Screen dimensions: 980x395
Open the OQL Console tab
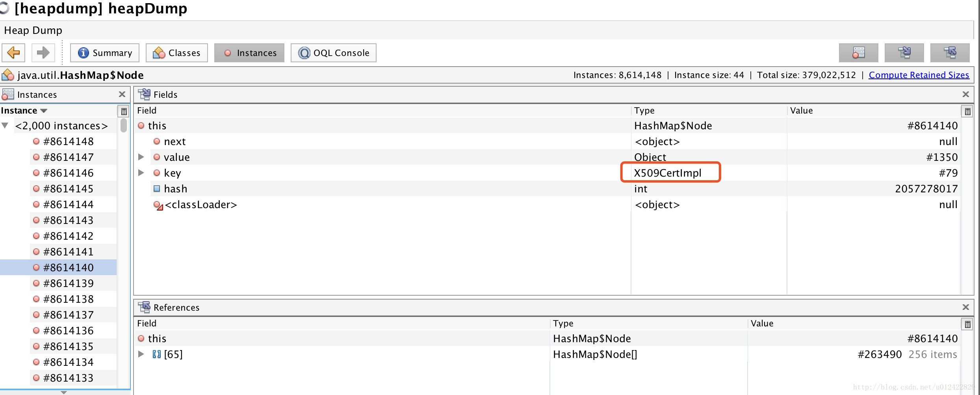334,53
